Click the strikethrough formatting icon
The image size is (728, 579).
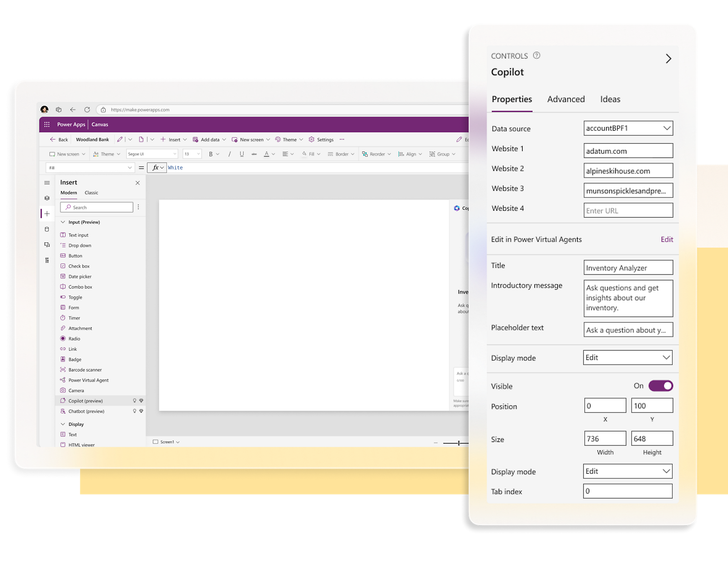254,154
